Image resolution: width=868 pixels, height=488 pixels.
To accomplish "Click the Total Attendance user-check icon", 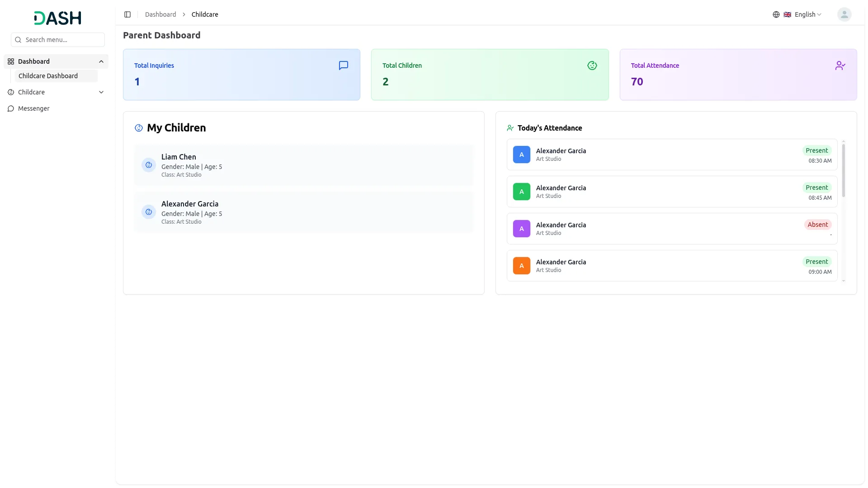I will click(840, 66).
